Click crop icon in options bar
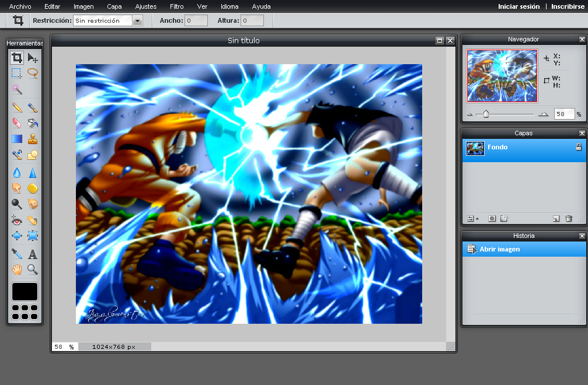 pos(18,20)
